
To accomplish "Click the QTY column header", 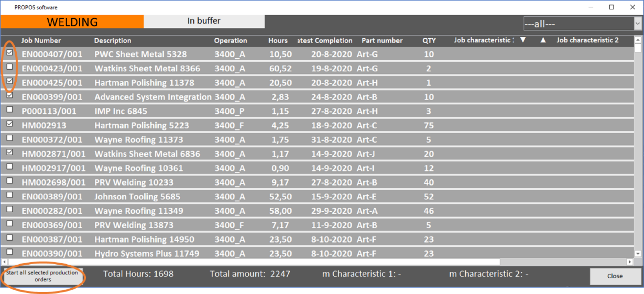I will pyautogui.click(x=429, y=41).
